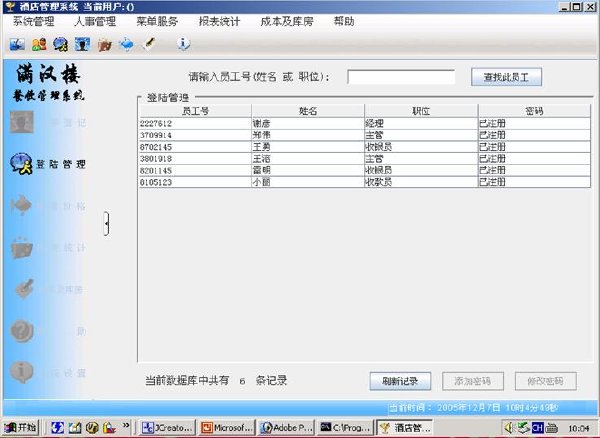600x438 pixels.
Task: Select employee row 2227612
Action: coord(365,124)
